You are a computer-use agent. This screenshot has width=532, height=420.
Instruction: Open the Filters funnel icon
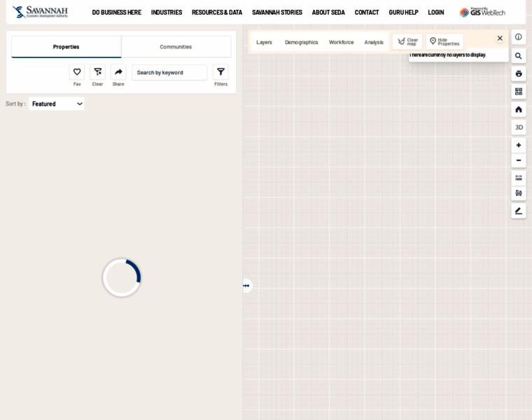220,72
